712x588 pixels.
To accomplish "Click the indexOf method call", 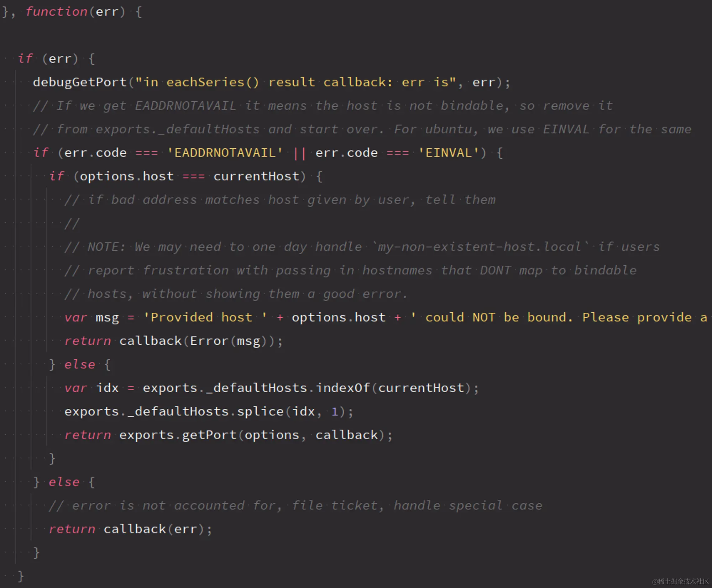I will [343, 388].
